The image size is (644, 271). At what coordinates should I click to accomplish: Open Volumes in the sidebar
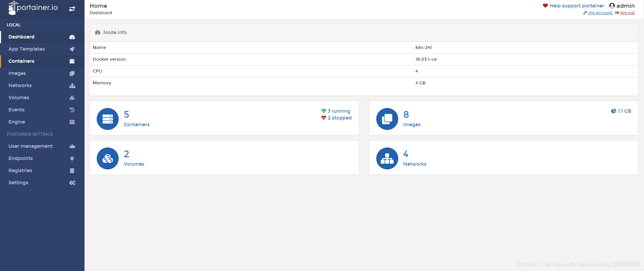[x=42, y=98]
